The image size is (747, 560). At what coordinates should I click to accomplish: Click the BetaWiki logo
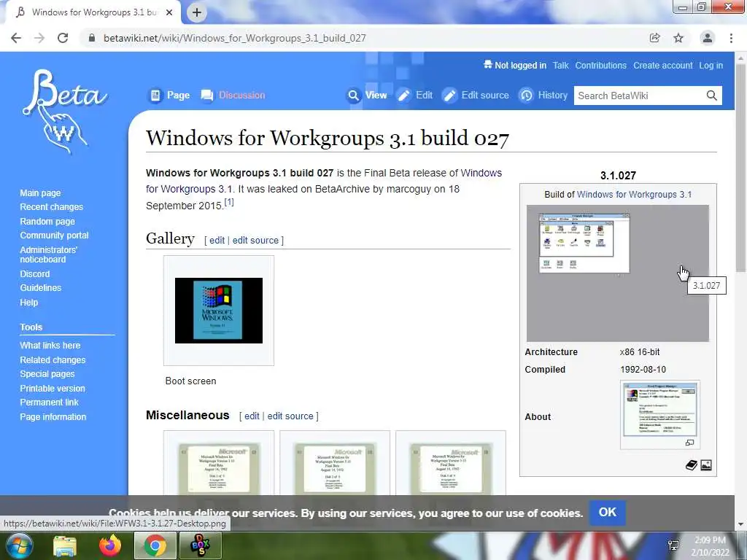tap(65, 112)
